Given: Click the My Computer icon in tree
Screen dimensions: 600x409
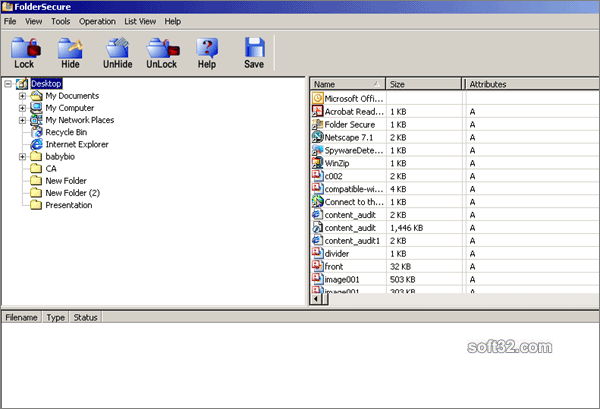Looking at the screenshot, I should click(x=36, y=108).
